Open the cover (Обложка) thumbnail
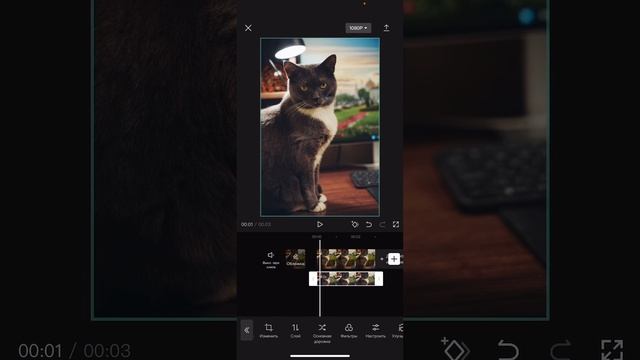The height and width of the screenshot is (360, 640). tap(295, 258)
